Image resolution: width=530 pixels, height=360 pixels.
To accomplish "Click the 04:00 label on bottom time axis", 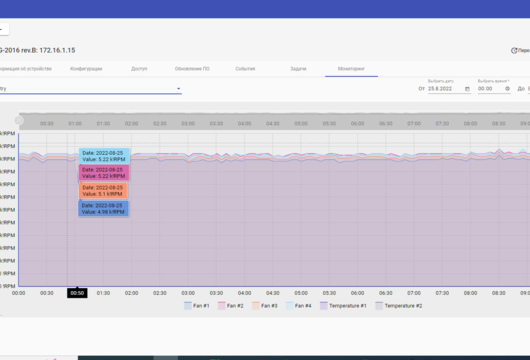I will pos(244,293).
